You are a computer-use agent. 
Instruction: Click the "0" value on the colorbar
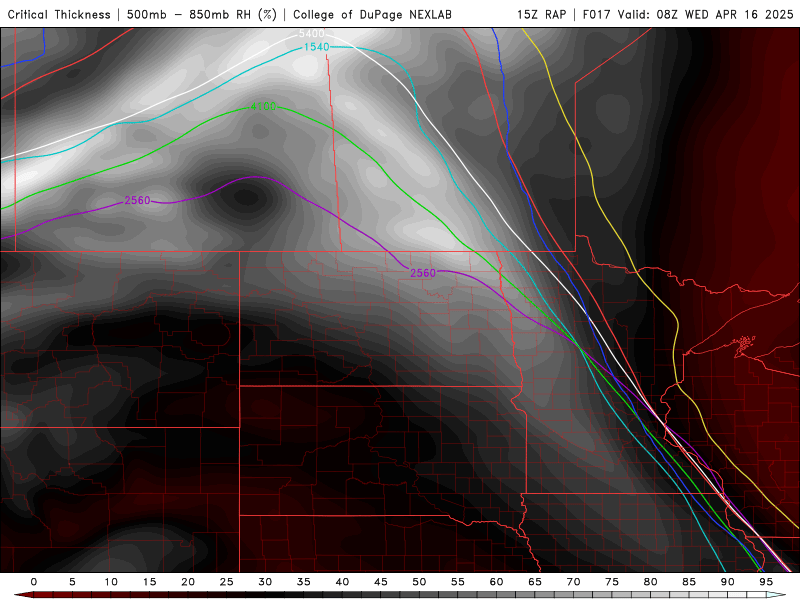[34, 582]
